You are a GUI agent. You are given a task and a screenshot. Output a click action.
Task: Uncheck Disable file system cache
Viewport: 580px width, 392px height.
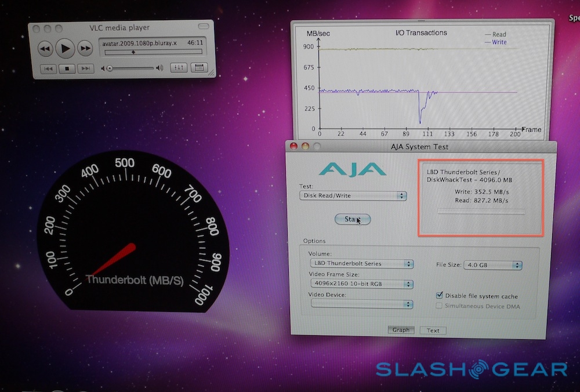click(x=440, y=295)
